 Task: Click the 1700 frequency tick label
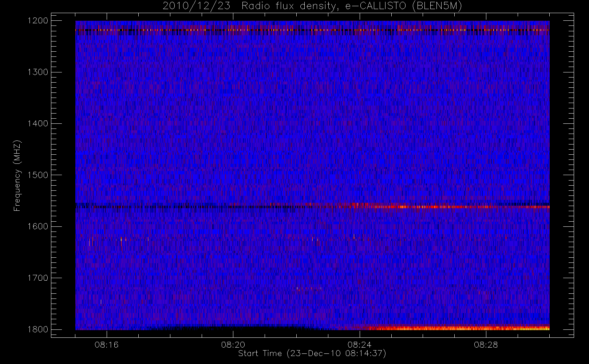[38, 278]
